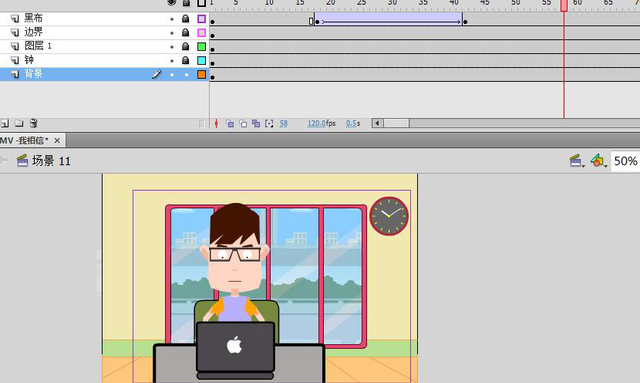Screen dimensions: 640x383
Task: Click the pencil icon on 背景 layer
Action: [x=156, y=74]
